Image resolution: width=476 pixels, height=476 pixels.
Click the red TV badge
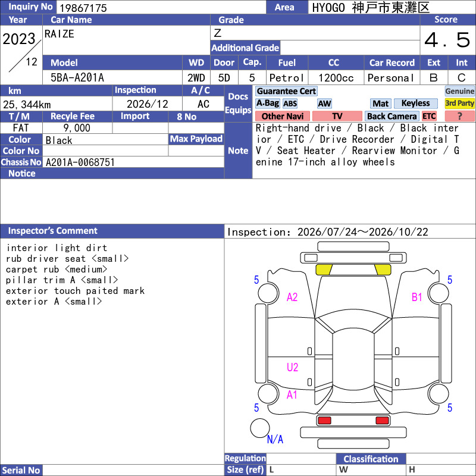tap(337, 116)
